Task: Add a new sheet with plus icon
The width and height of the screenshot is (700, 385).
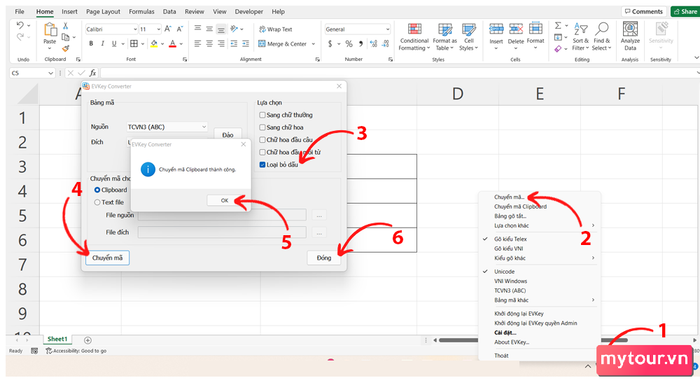Action: [x=88, y=340]
